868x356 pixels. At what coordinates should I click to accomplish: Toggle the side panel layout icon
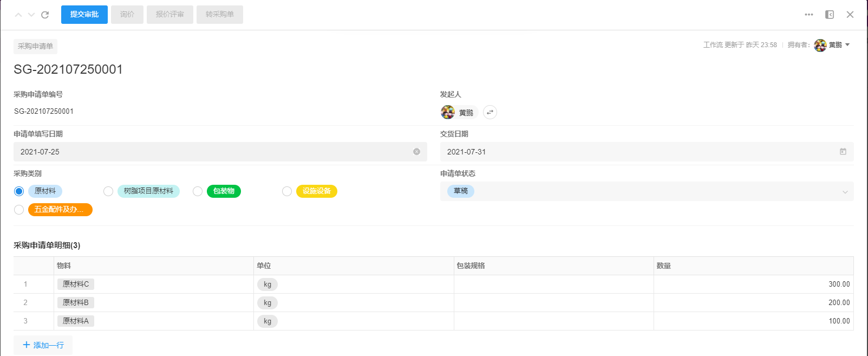(x=830, y=15)
